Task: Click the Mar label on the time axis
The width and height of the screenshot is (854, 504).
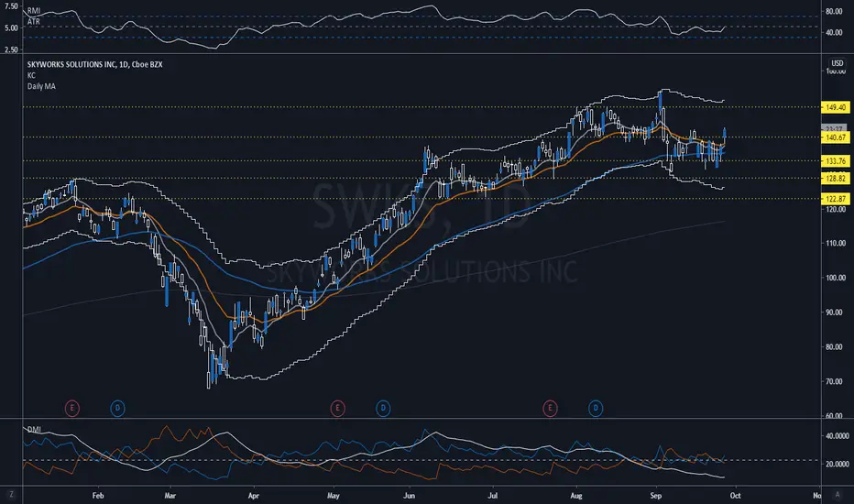Action: click(x=170, y=495)
